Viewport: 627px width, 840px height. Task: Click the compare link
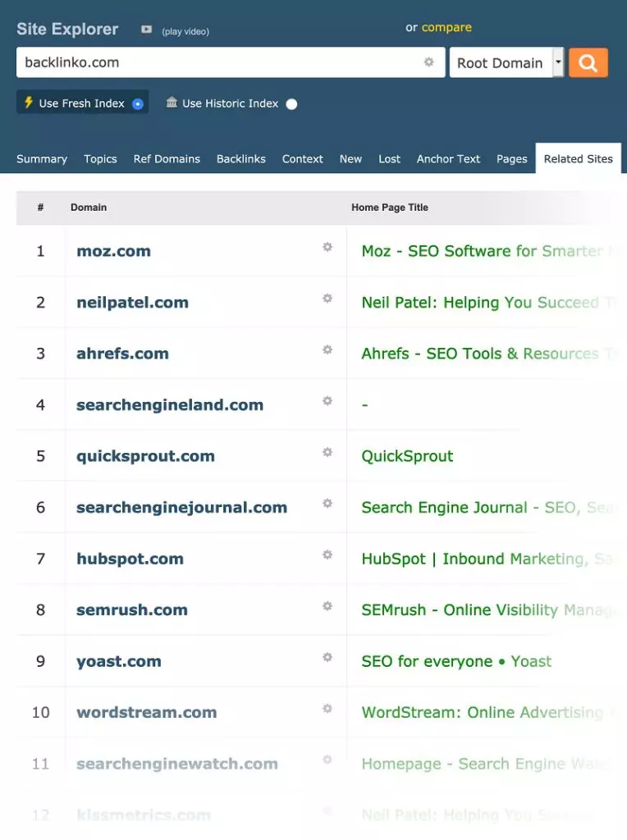[446, 27]
